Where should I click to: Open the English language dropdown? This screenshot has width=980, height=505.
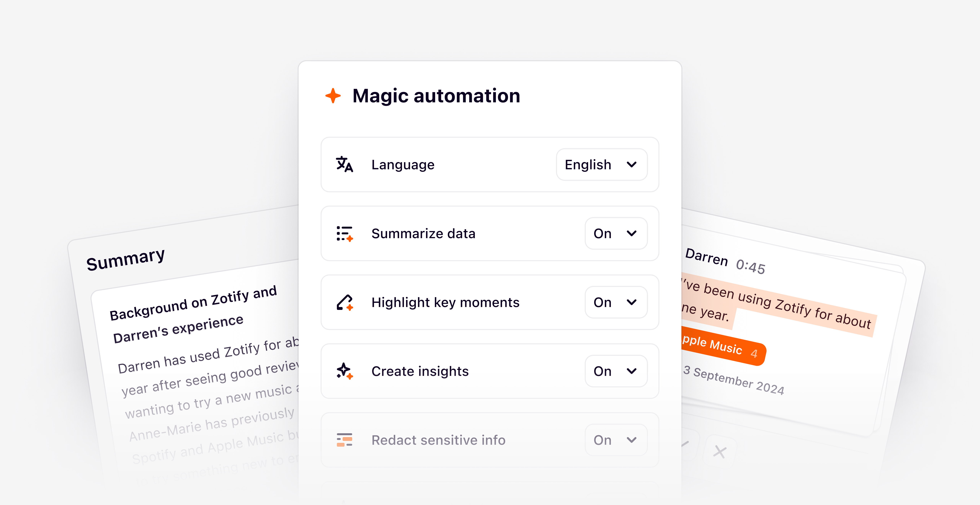601,164
